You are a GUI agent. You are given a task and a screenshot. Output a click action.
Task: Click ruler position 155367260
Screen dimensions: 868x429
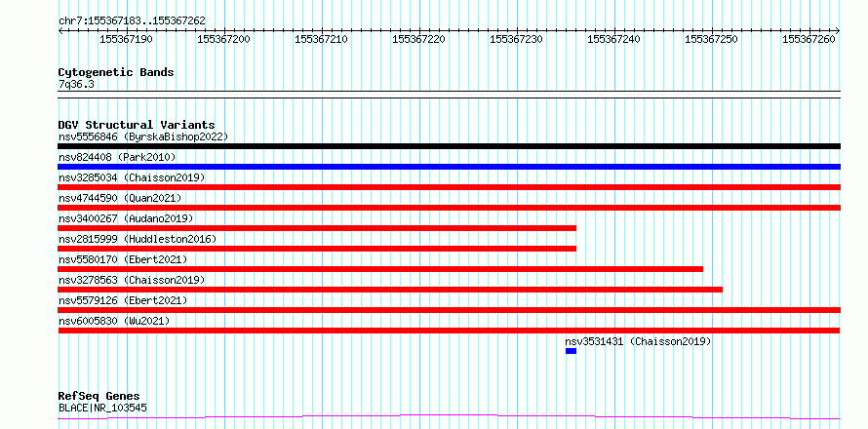click(809, 39)
